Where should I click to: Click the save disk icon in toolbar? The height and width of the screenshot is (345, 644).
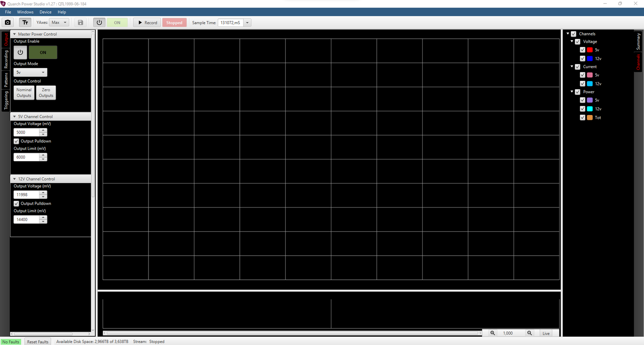pos(80,23)
